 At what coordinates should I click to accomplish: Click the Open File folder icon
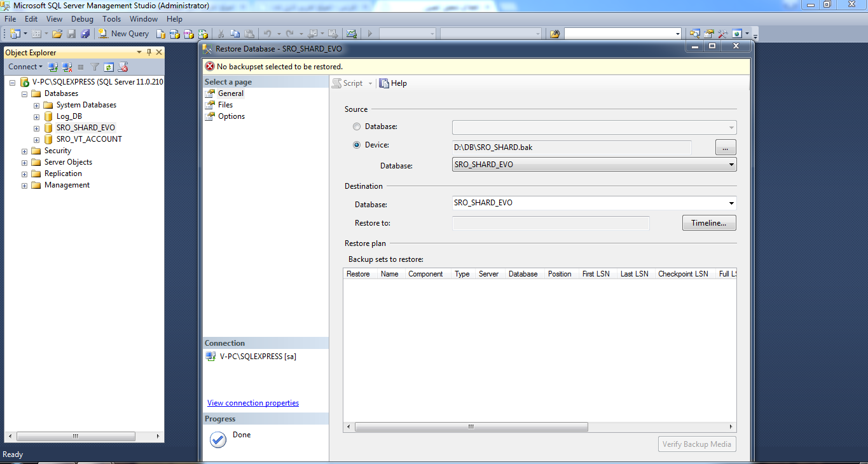[x=57, y=34]
